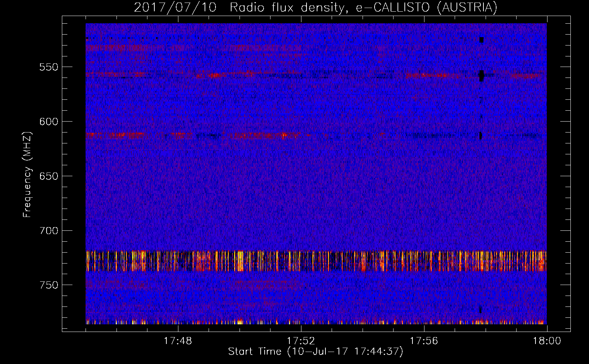
Task: Click the Frequency (MHZ) axis label
Action: 27,174
